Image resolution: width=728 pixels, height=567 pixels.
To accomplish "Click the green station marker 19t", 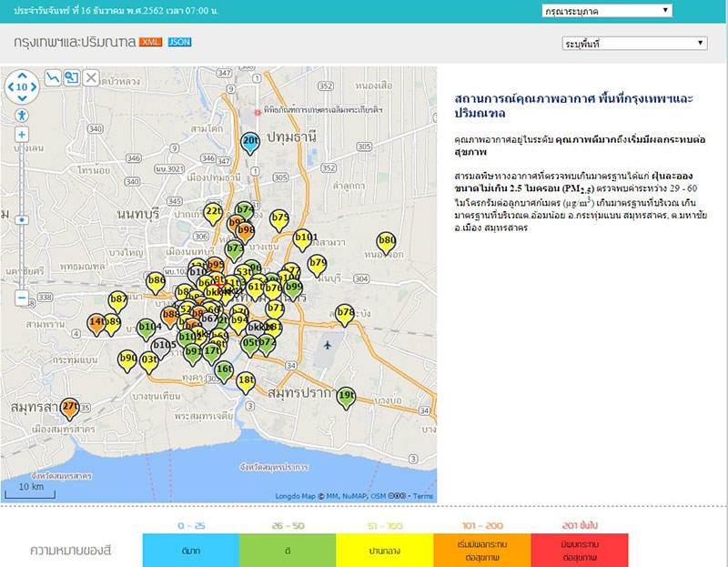I will [x=346, y=396].
